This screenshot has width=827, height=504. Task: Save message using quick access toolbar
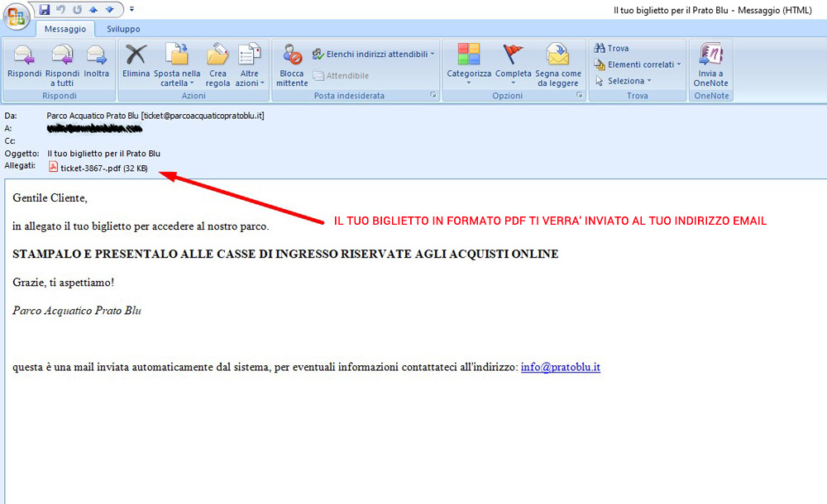tap(45, 9)
